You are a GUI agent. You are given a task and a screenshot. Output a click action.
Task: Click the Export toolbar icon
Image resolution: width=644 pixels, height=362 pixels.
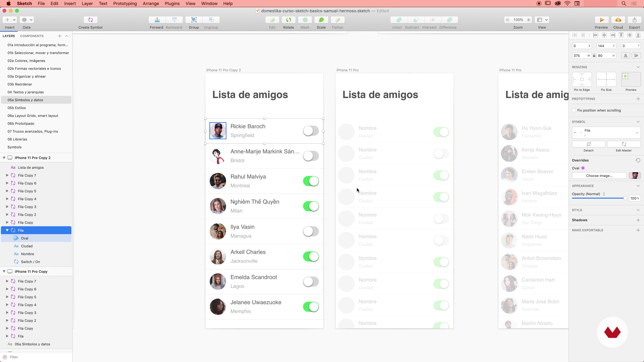[x=634, y=20]
